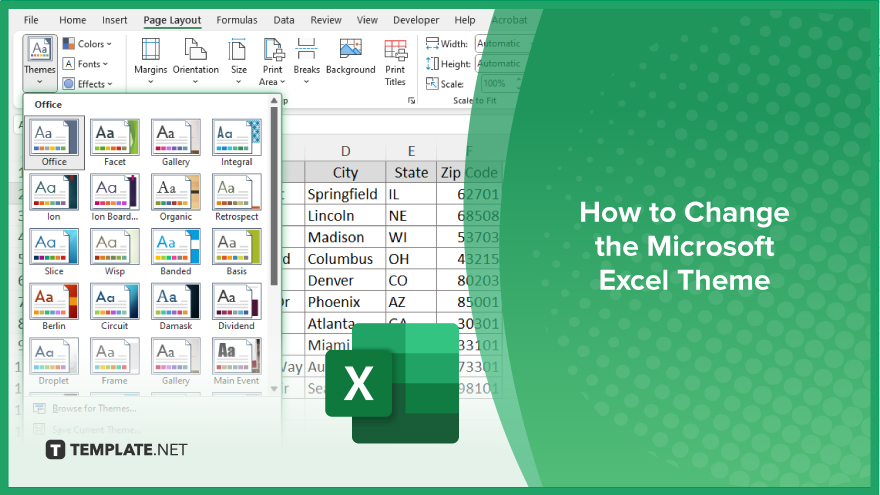Viewport: 880px width, 495px height.
Task: Apply the Dividend theme
Action: click(x=236, y=306)
